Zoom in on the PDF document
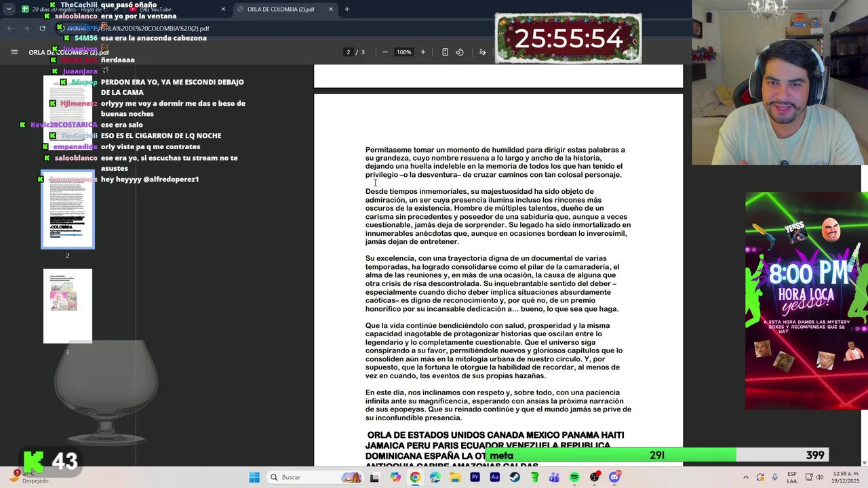Image resolution: width=868 pixels, height=488 pixels. pyautogui.click(x=423, y=52)
